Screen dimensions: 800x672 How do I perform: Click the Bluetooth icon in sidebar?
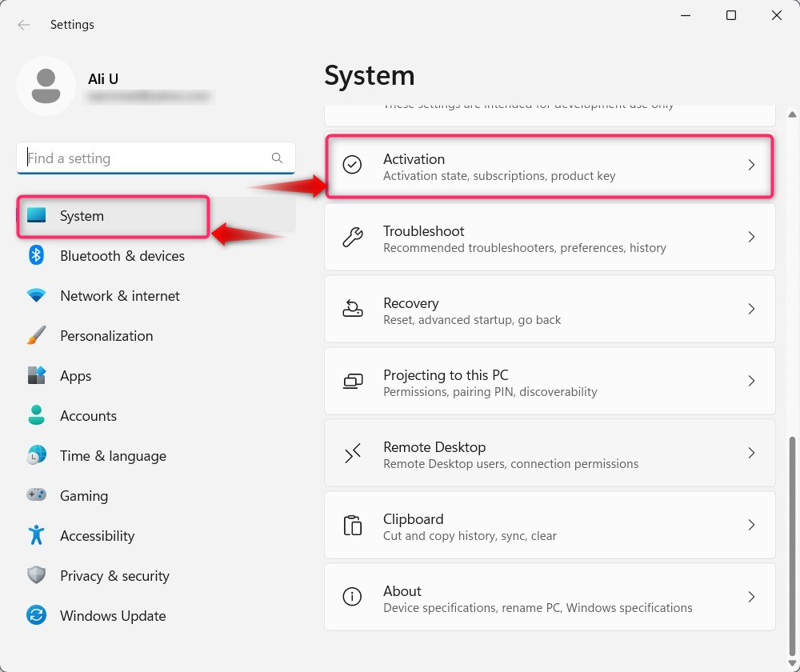coord(36,255)
